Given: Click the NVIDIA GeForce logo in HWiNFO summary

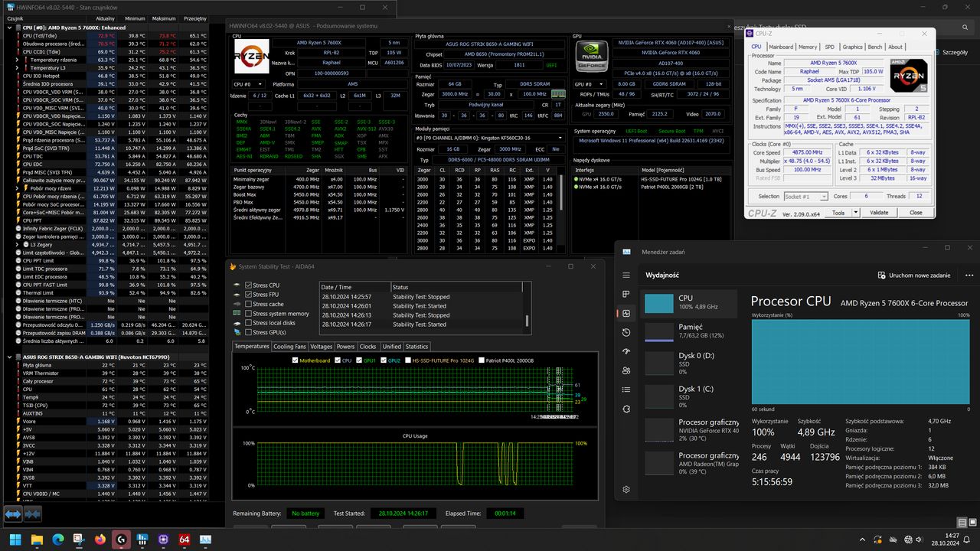Looking at the screenshot, I should pos(593,56).
